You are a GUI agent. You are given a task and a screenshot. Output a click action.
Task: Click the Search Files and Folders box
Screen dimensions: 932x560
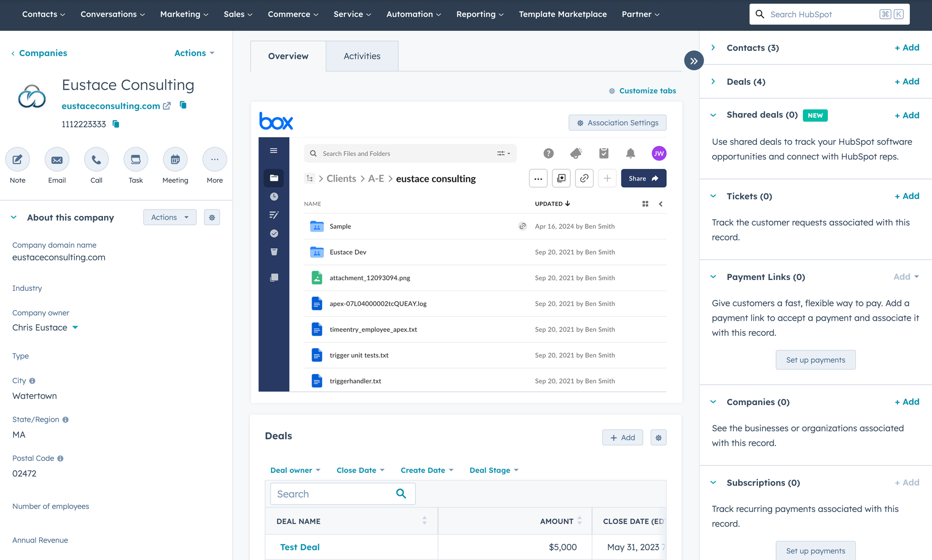(410, 153)
